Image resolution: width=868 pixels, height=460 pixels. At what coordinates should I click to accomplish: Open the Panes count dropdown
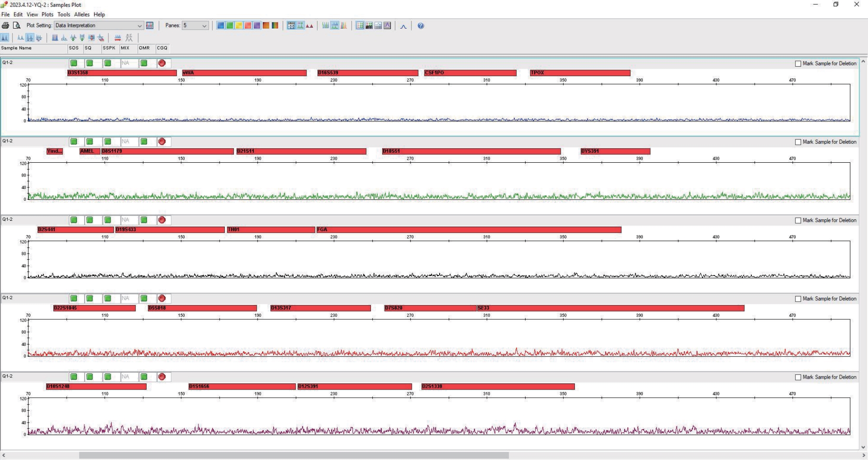click(x=195, y=26)
